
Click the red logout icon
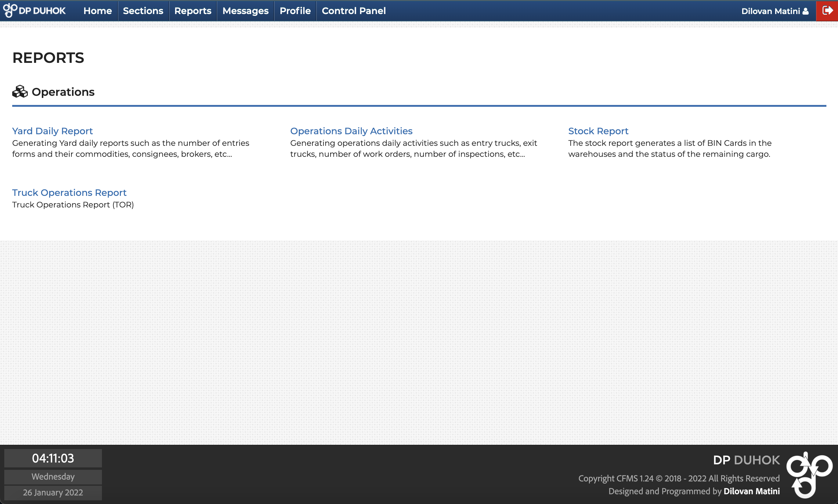[827, 11]
